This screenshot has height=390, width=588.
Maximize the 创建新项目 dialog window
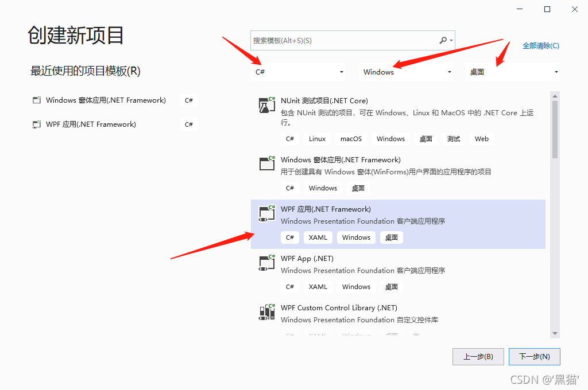pyautogui.click(x=547, y=9)
